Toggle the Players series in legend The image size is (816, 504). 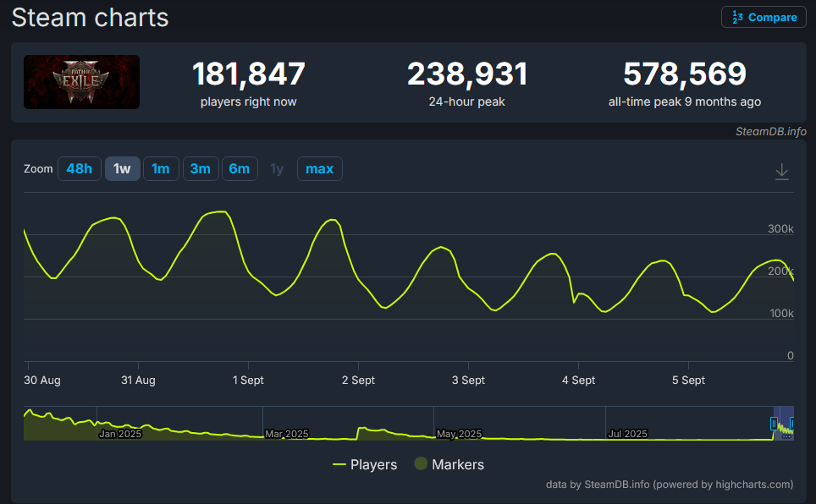click(x=365, y=464)
